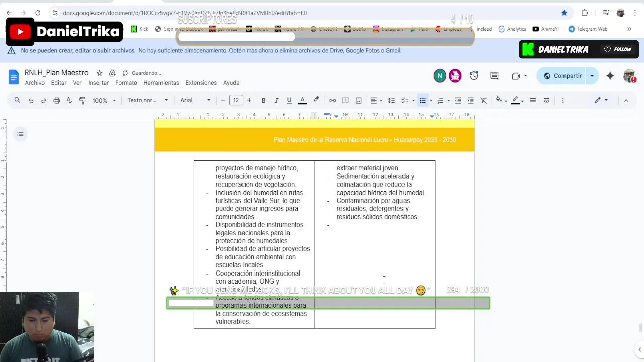Open the border width options

point(533,100)
